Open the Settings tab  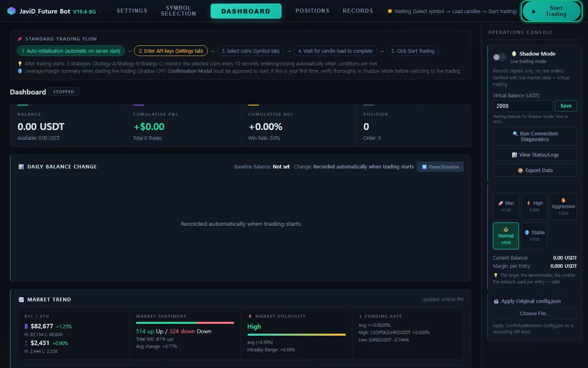click(132, 11)
